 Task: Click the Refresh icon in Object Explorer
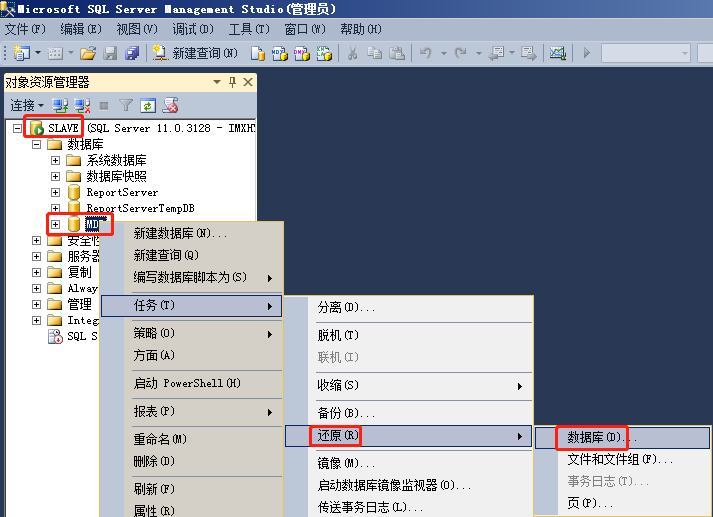pyautogui.click(x=148, y=105)
